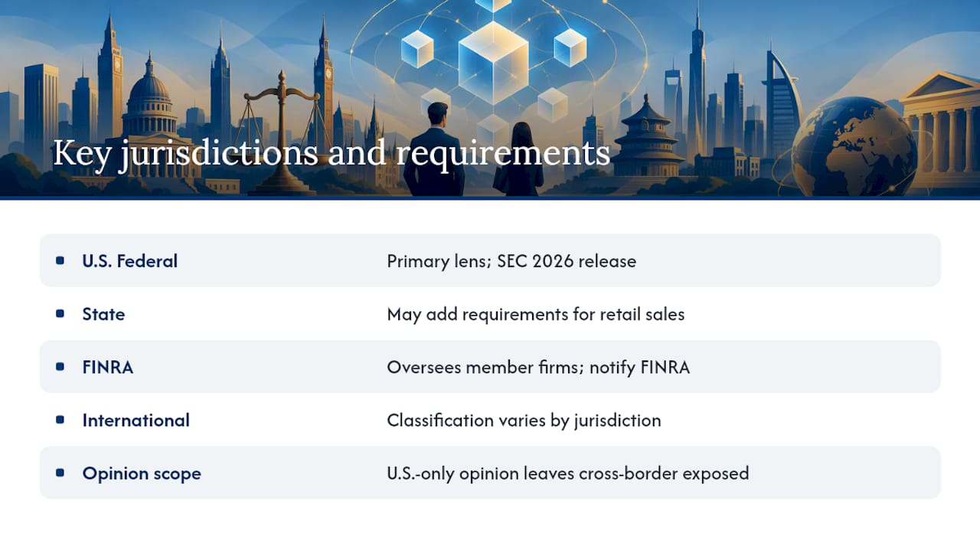
Task: Click the "FINRA" row label
Action: [108, 367]
